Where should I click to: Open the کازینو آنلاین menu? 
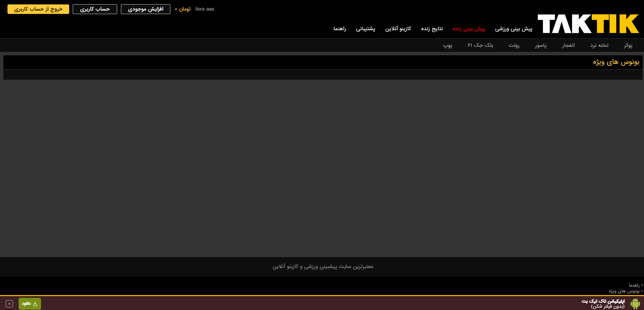(x=398, y=29)
